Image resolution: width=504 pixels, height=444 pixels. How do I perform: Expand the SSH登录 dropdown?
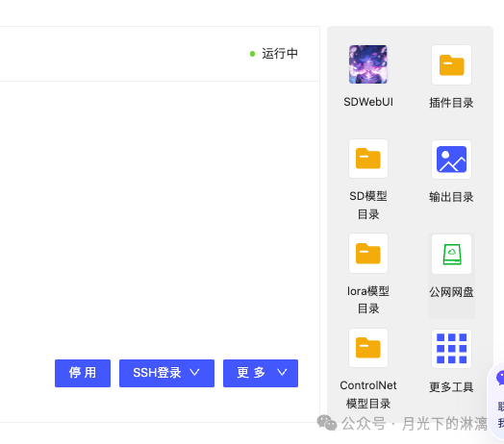point(166,373)
